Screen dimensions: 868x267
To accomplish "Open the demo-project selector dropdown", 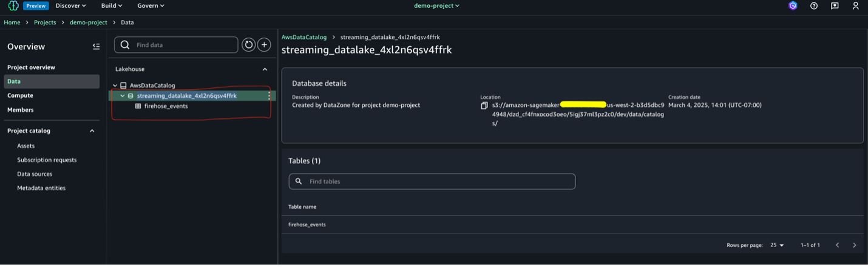I will pos(436,5).
